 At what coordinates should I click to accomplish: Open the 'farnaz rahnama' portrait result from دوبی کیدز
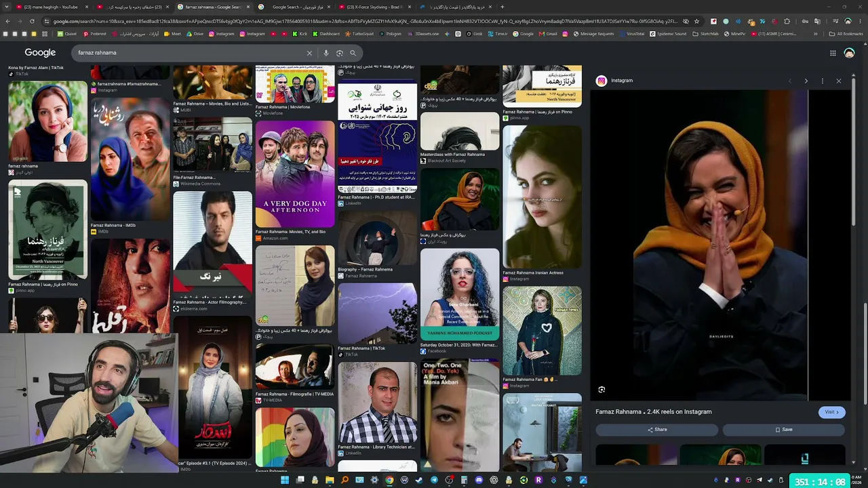[x=47, y=122]
